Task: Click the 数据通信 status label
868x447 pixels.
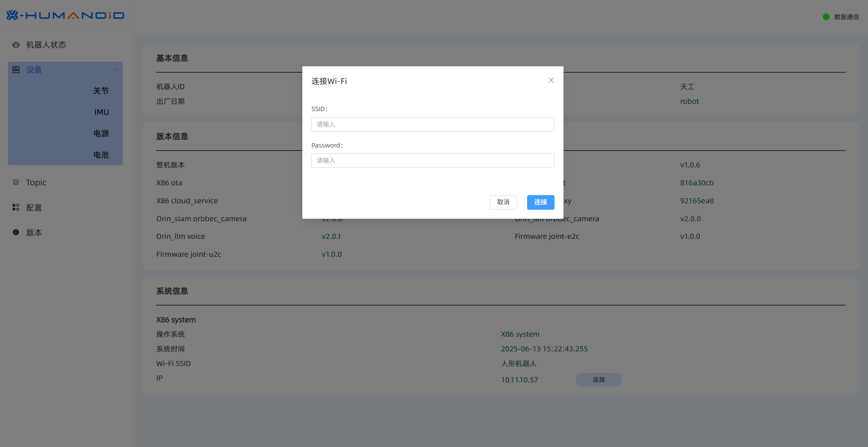Action: point(846,17)
